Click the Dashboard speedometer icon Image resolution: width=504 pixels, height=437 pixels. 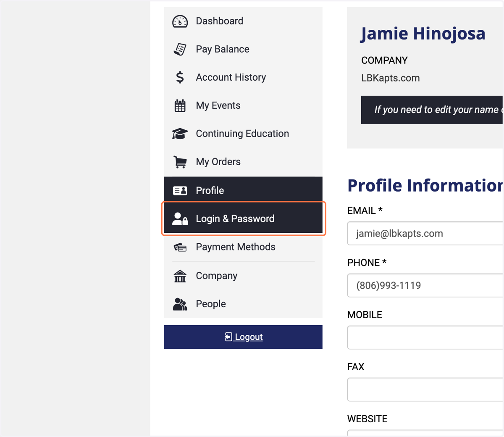click(180, 21)
